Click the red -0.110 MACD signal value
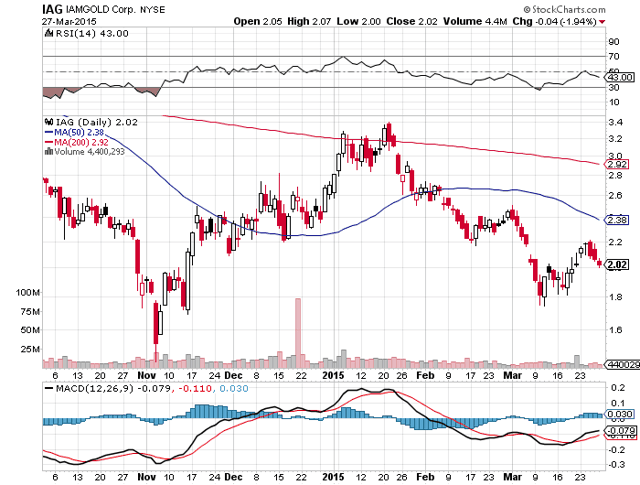The width and height of the screenshot is (640, 485). (195, 388)
